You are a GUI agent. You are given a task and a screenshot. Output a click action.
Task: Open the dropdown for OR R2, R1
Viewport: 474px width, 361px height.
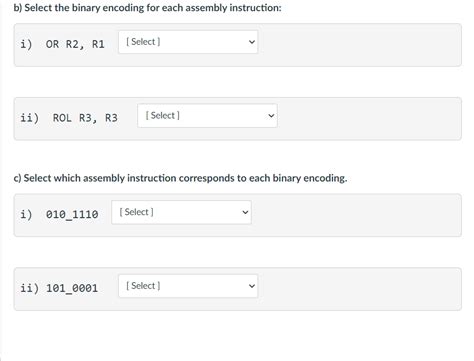tap(188, 42)
